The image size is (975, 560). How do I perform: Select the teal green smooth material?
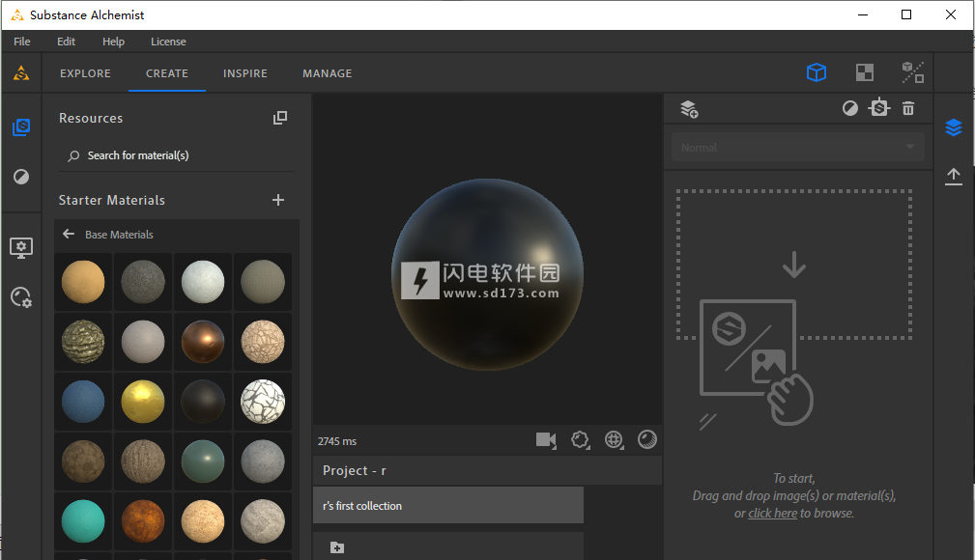click(203, 462)
